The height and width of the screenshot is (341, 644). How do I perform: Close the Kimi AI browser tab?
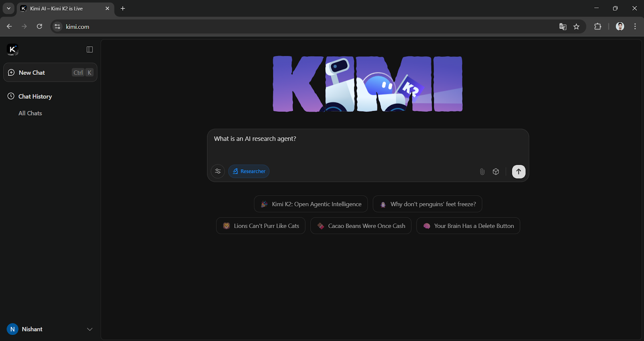[107, 8]
